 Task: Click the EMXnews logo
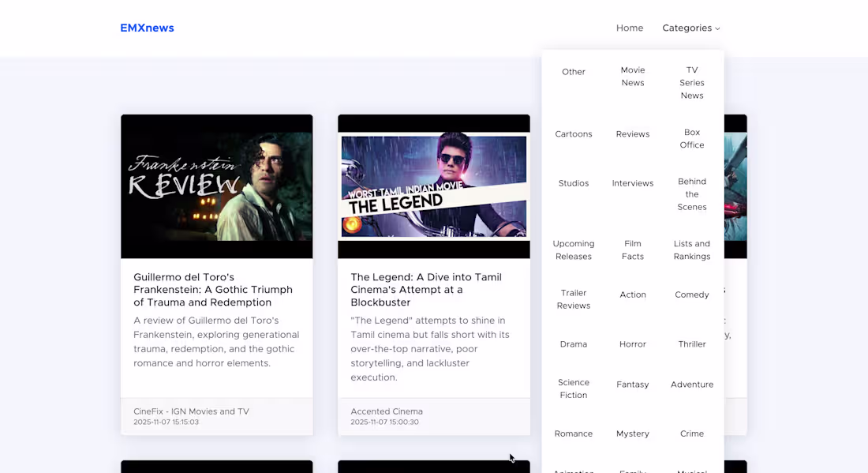coord(147,28)
